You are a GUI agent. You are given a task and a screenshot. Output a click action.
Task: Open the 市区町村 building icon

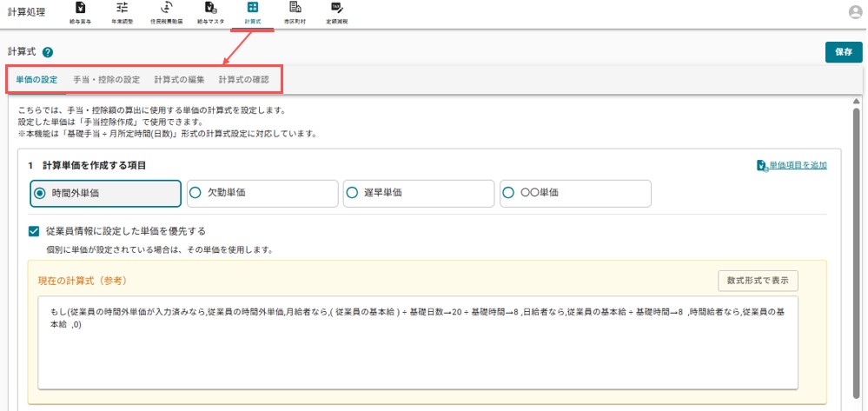295,8
